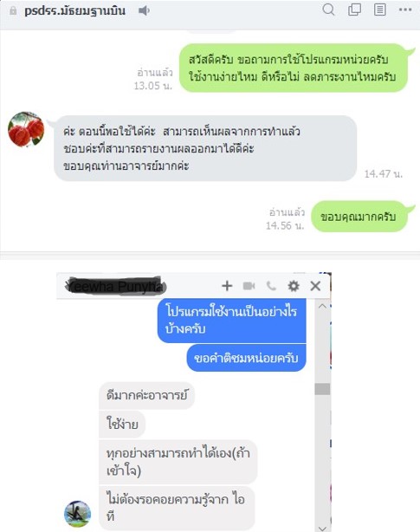
Task: Close the Messenger chat window with X
Action: point(315,286)
